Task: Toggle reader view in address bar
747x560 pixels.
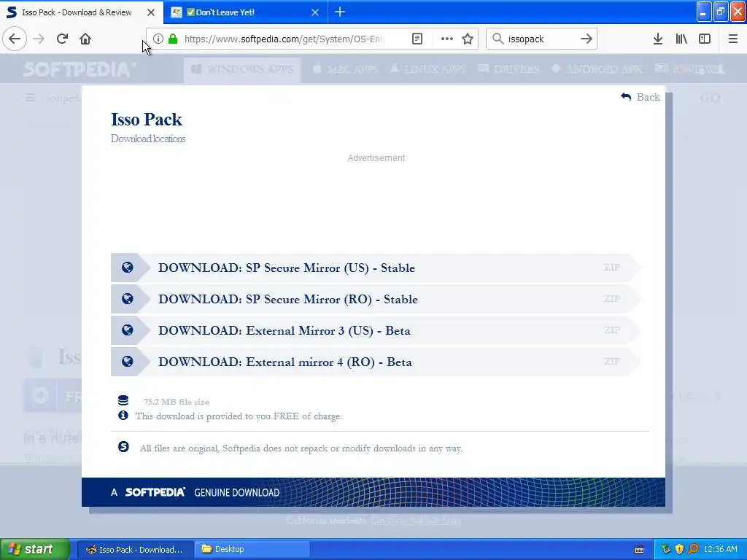Action: coord(417,39)
